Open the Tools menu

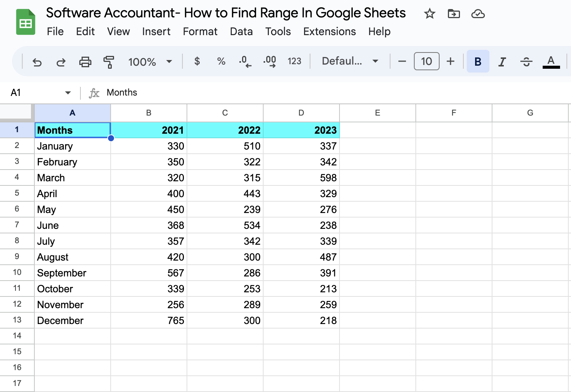tap(278, 31)
